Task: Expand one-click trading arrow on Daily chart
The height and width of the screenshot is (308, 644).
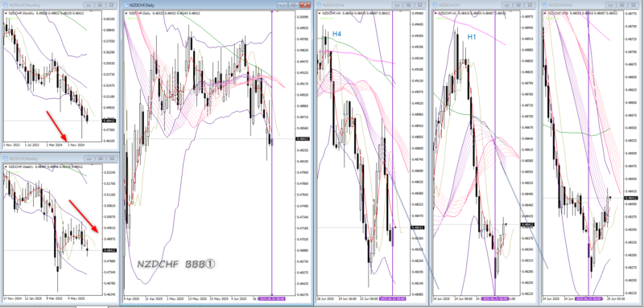Action: [126, 13]
